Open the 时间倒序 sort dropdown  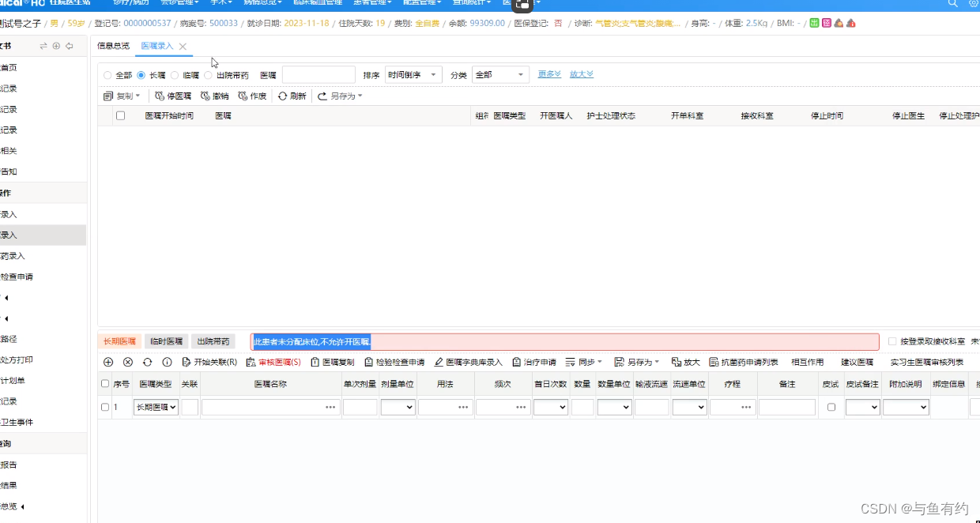click(x=413, y=74)
